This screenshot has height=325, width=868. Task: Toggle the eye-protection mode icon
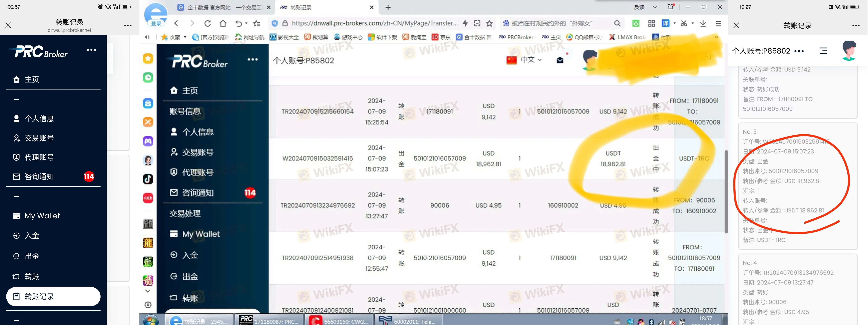pos(636,23)
